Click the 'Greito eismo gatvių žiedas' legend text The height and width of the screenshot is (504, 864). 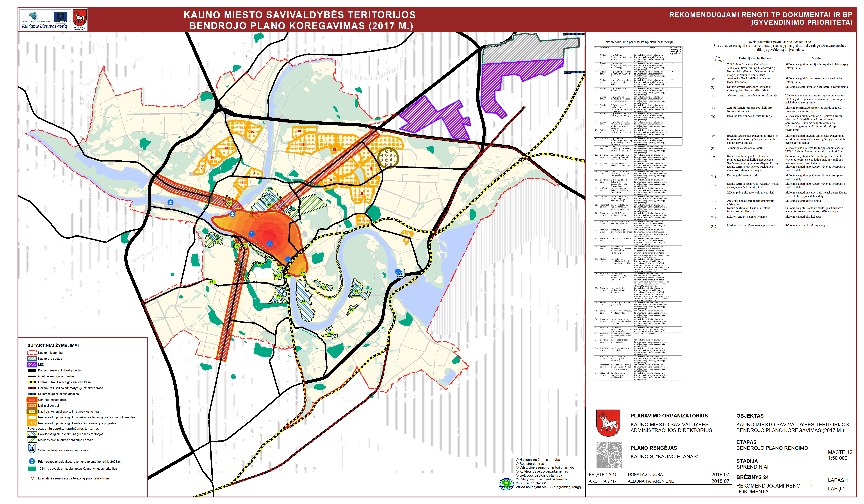point(56,376)
